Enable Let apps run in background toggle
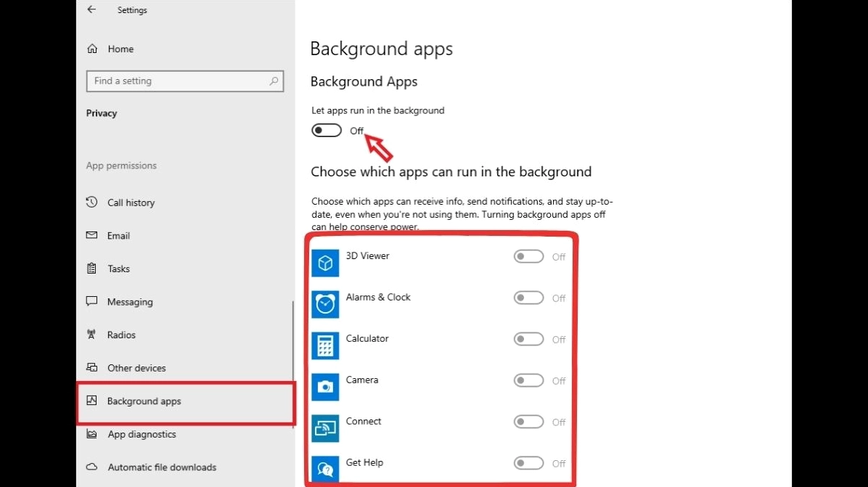The image size is (868, 487). [327, 131]
